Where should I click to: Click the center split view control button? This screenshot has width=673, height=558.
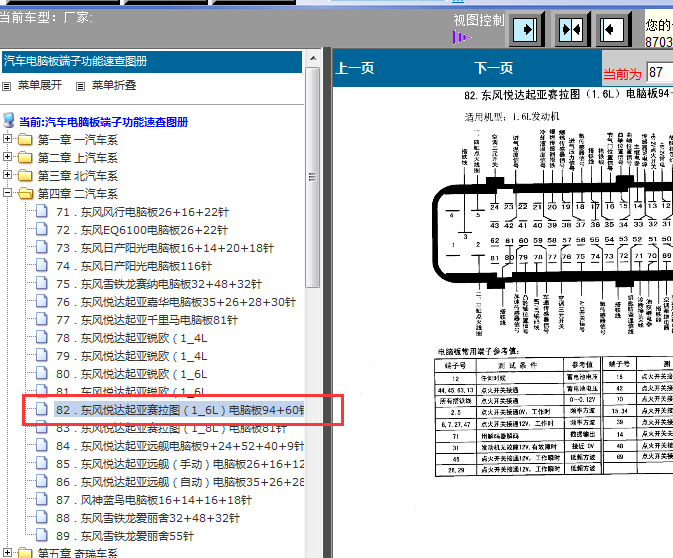coord(572,30)
